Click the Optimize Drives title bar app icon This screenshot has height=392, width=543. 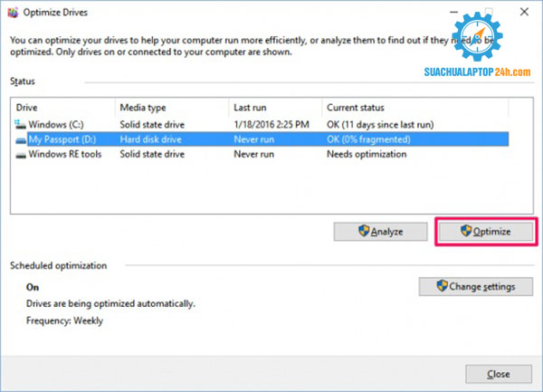pyautogui.click(x=13, y=13)
